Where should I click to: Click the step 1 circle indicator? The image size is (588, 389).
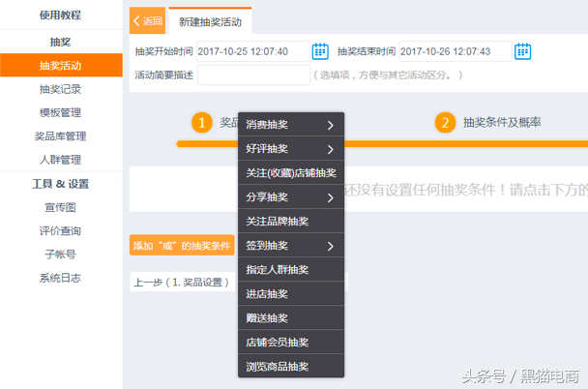tap(202, 123)
